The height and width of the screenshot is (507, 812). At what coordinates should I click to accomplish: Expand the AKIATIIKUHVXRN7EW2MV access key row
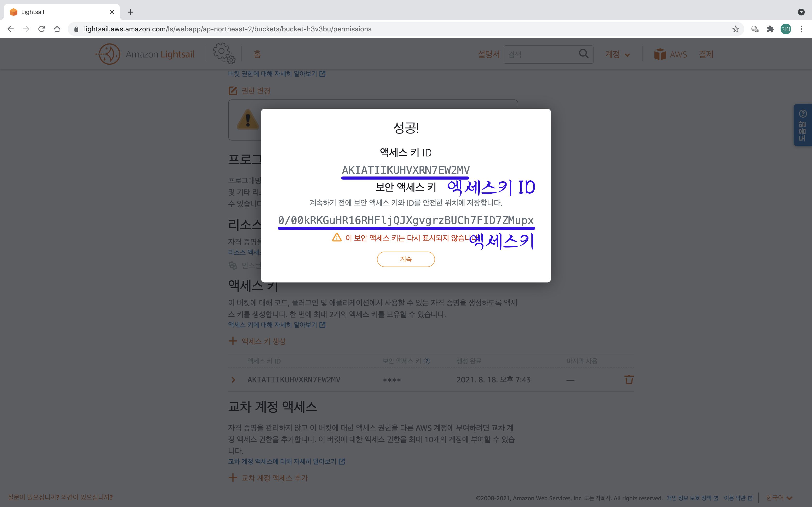(x=233, y=380)
